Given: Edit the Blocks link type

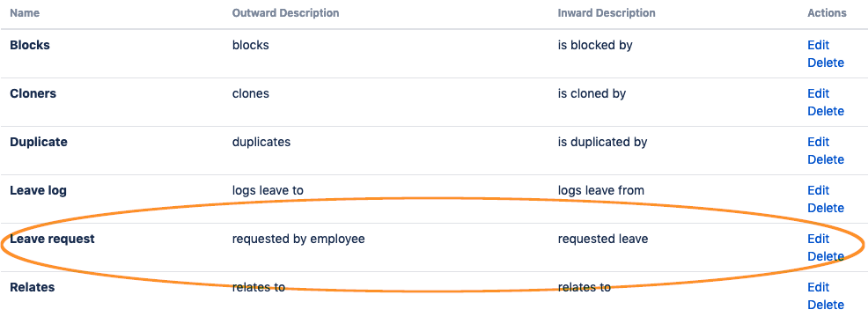Looking at the screenshot, I should pyautogui.click(x=818, y=45).
